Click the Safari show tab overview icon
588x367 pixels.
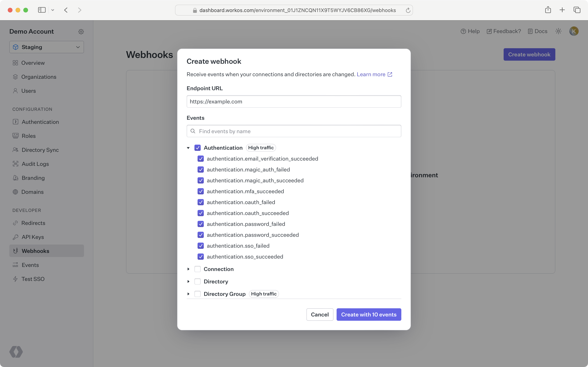pos(577,10)
